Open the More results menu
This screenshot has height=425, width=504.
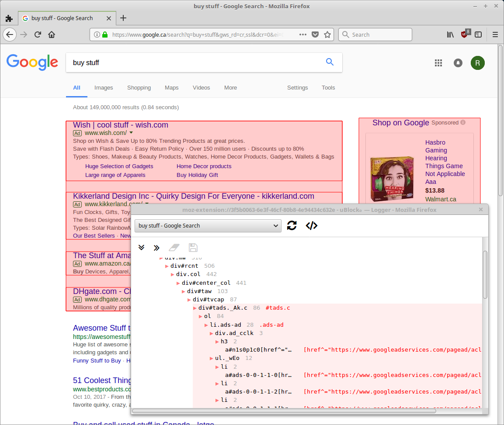[230, 88]
